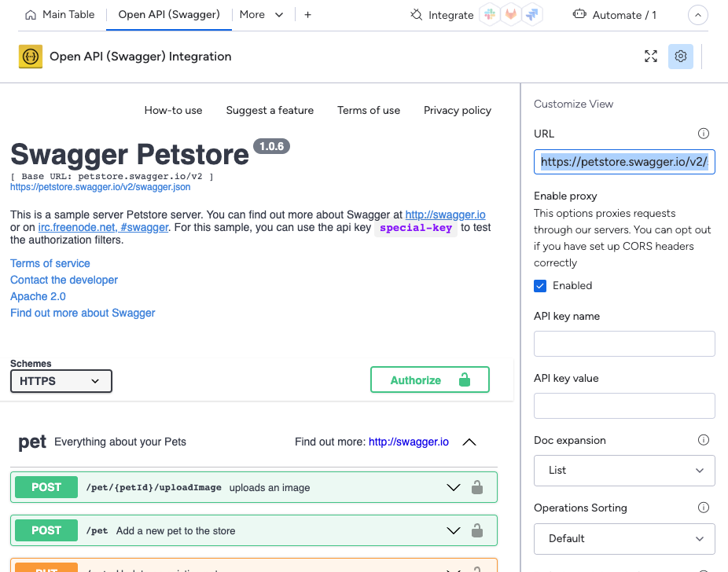
Task: Open the Doc expansion List dropdown
Action: pos(624,471)
